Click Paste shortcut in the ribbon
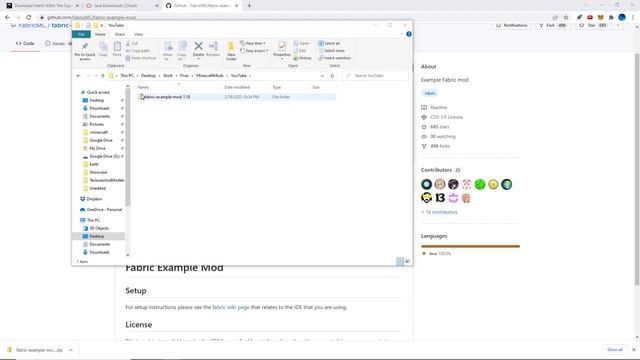 (141, 58)
